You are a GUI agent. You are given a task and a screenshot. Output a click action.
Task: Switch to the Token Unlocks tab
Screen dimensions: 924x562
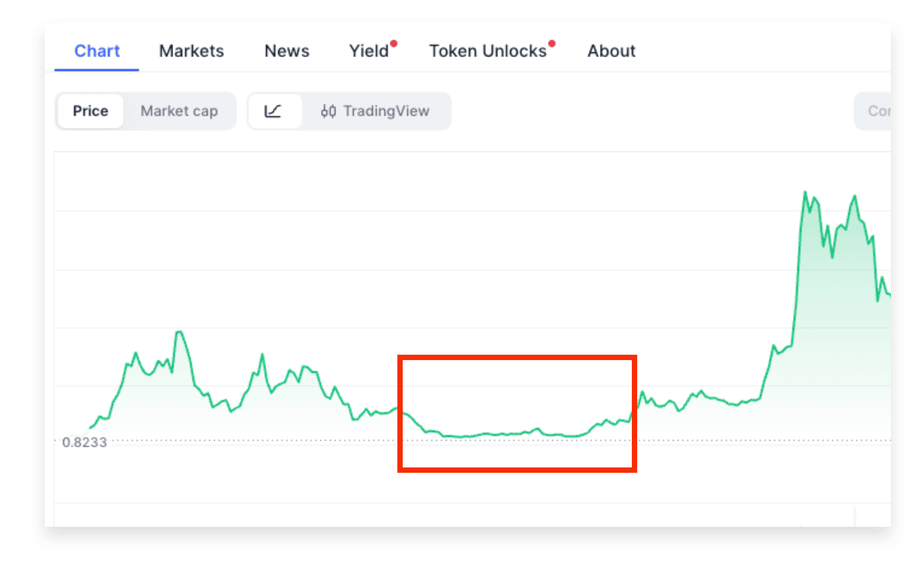[488, 51]
